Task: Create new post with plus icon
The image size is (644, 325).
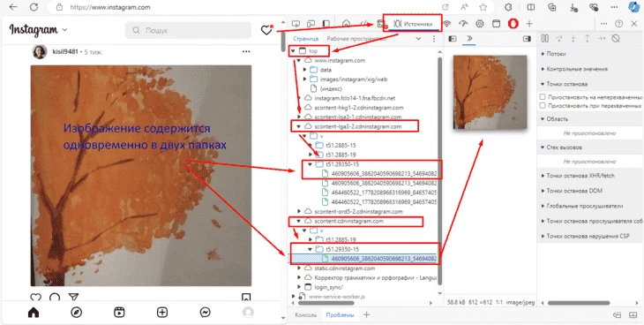Action: click(x=162, y=313)
